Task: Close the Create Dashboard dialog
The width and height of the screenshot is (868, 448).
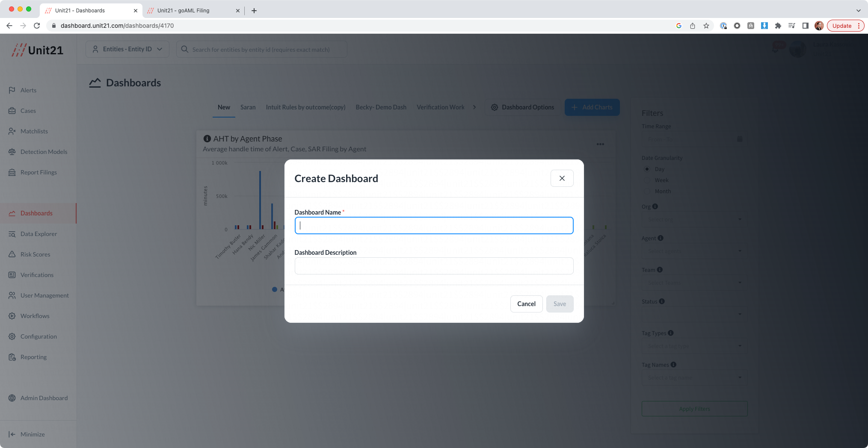Action: (x=562, y=178)
